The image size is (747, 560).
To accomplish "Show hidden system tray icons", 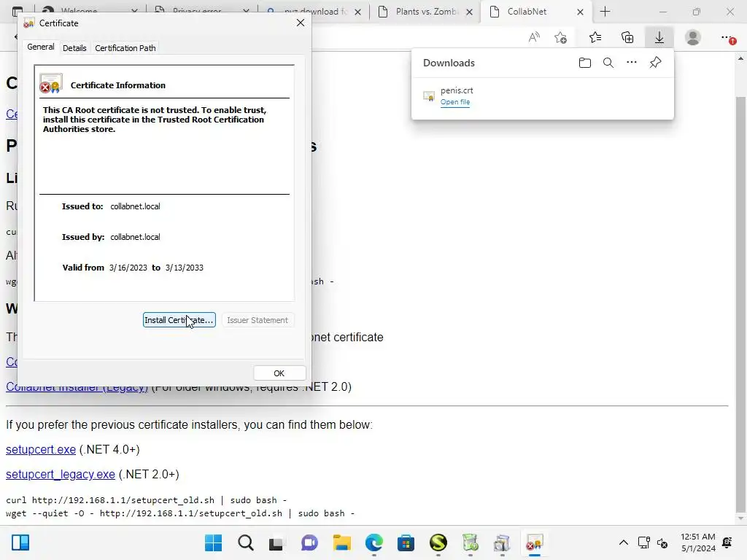I will pyautogui.click(x=623, y=542).
